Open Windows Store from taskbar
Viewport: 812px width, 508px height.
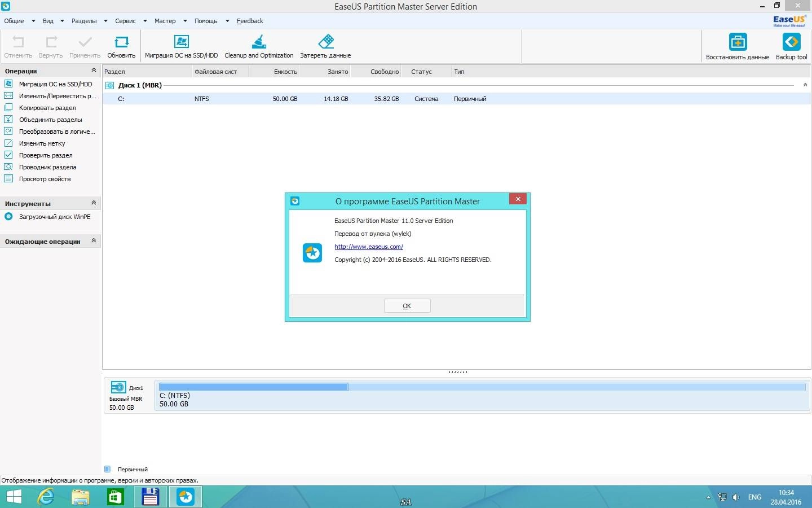pyautogui.click(x=116, y=497)
